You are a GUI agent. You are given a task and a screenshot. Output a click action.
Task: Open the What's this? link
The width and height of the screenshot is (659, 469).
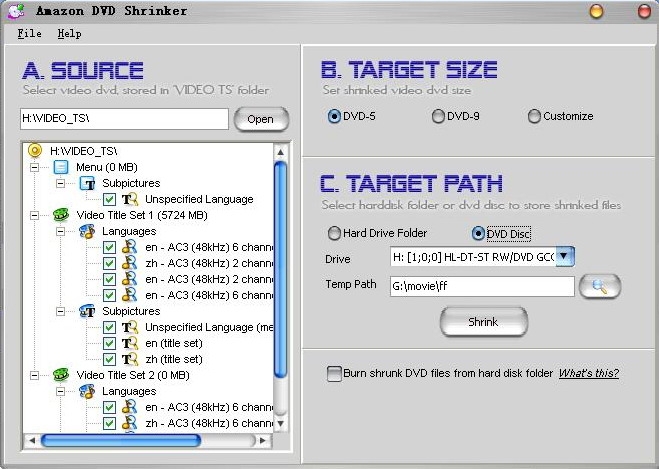(588, 373)
